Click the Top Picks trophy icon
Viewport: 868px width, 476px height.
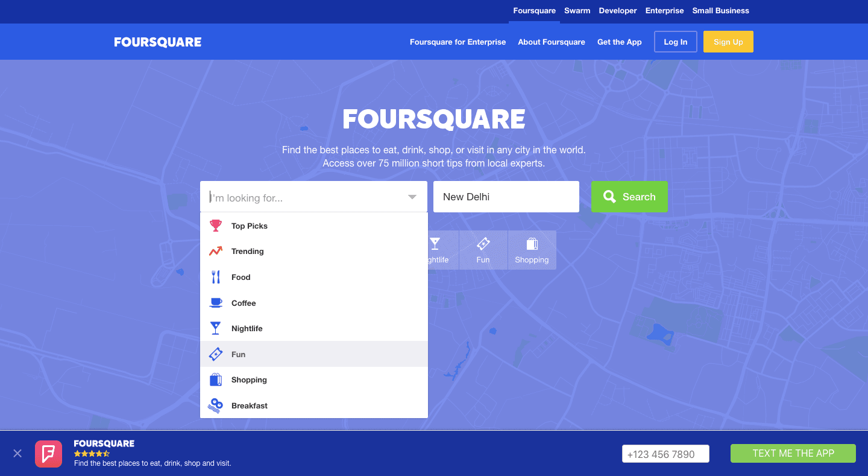[216, 226]
